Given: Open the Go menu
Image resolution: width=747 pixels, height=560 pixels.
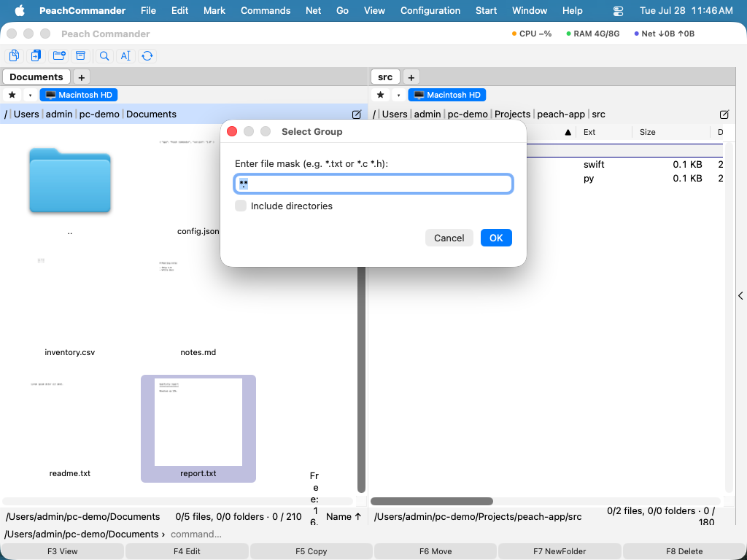Looking at the screenshot, I should point(342,10).
